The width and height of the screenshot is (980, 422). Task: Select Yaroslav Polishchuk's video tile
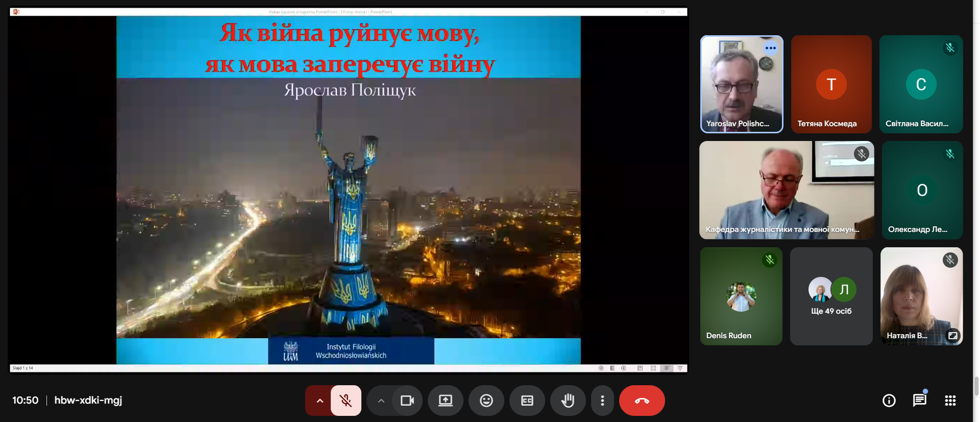click(742, 84)
